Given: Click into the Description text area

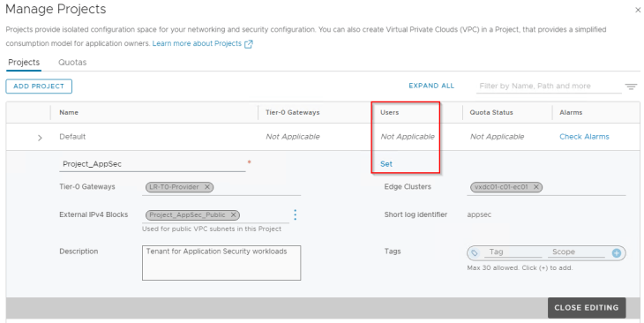Looking at the screenshot, I should click(x=221, y=263).
